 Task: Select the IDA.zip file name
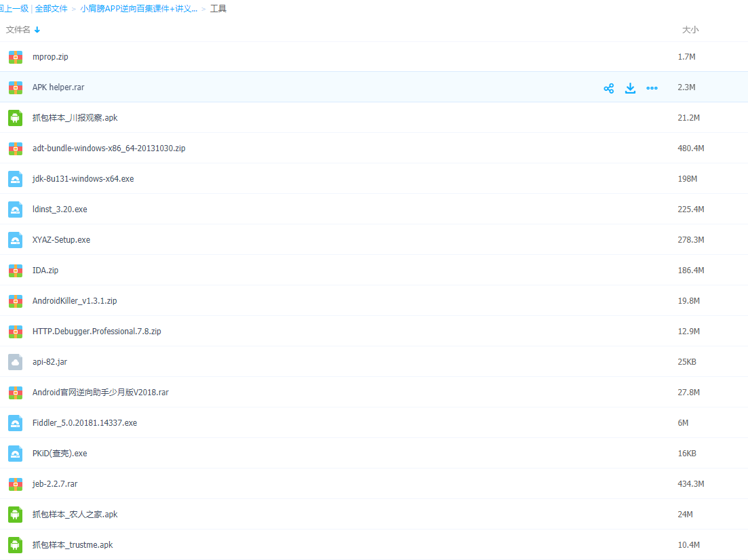pyautogui.click(x=45, y=271)
